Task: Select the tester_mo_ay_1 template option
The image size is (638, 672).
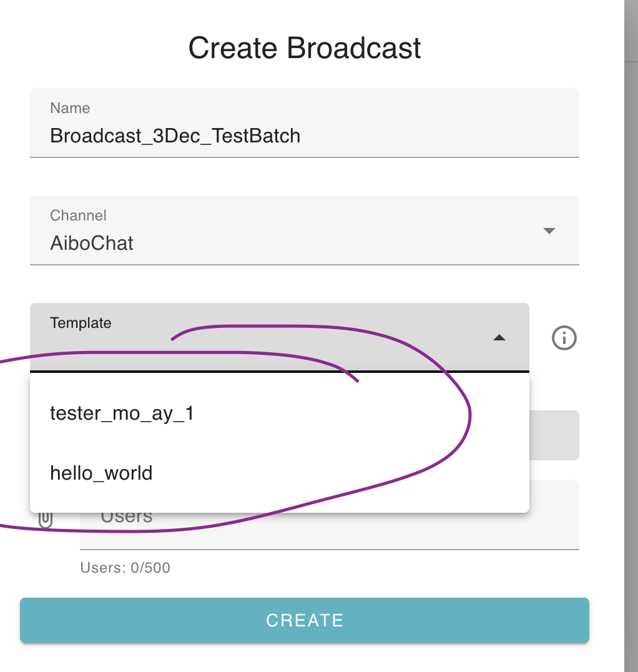Action: click(122, 413)
